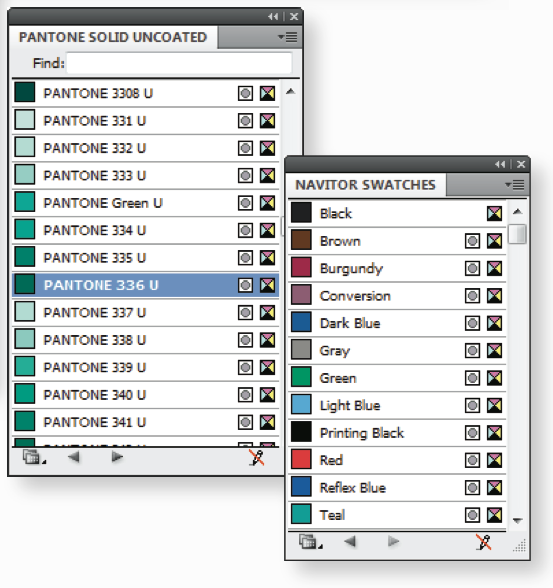
Task: Pick the Printing Black swatch
Action: pos(397,433)
